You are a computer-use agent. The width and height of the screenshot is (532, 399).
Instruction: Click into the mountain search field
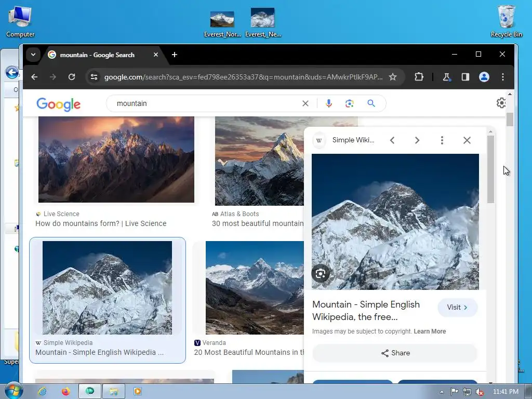(207, 103)
